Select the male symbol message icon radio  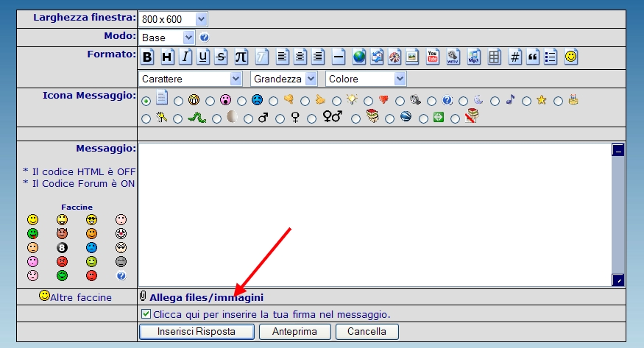(248, 119)
